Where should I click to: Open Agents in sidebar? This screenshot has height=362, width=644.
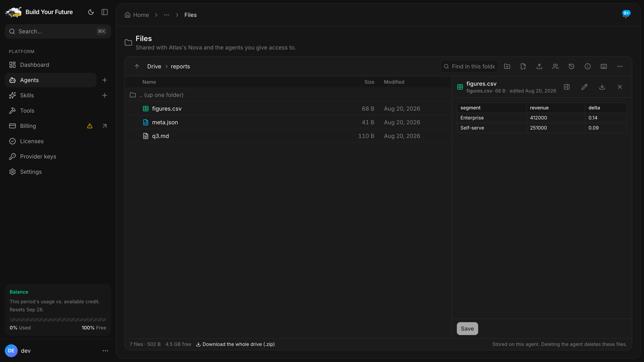[51, 80]
